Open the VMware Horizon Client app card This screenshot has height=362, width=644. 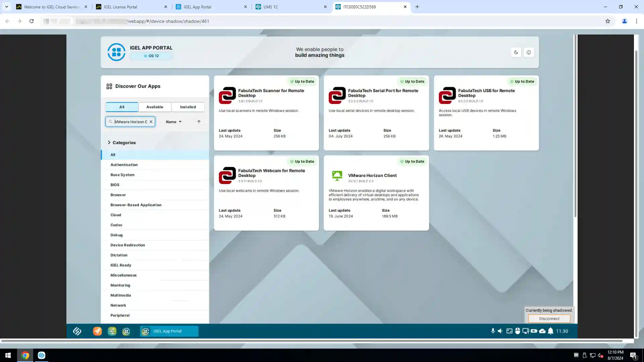(x=372, y=176)
